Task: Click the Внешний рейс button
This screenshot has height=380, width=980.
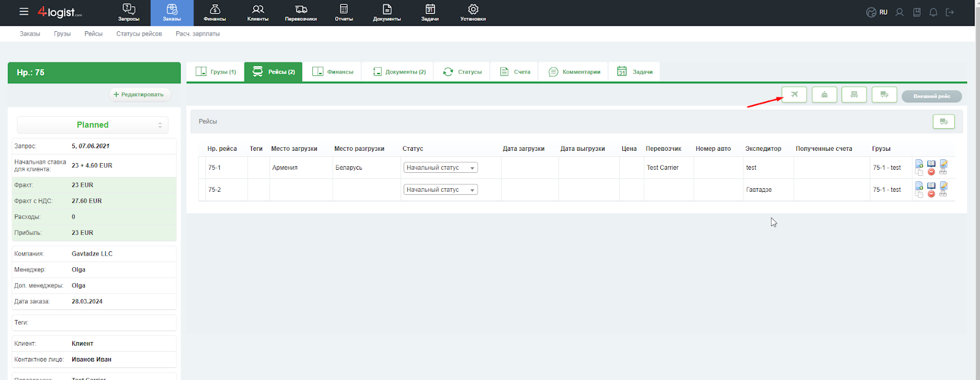Action: [932, 96]
